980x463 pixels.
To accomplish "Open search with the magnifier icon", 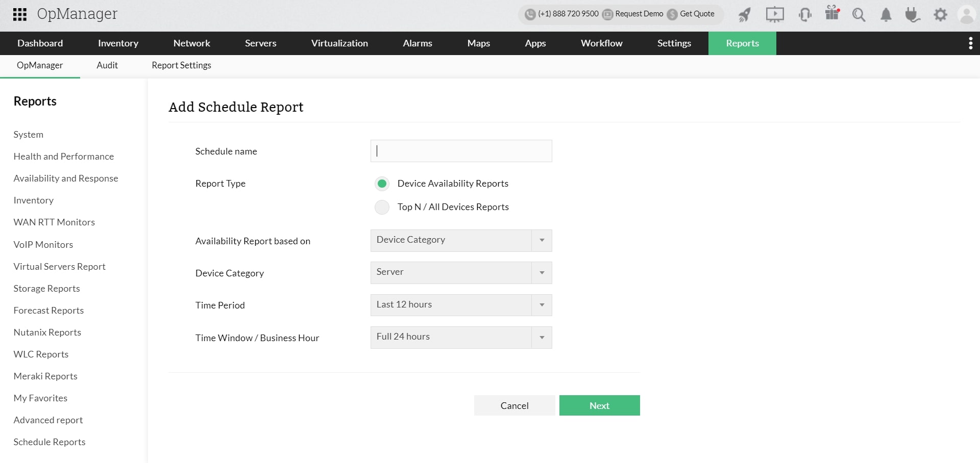I will 859,15.
